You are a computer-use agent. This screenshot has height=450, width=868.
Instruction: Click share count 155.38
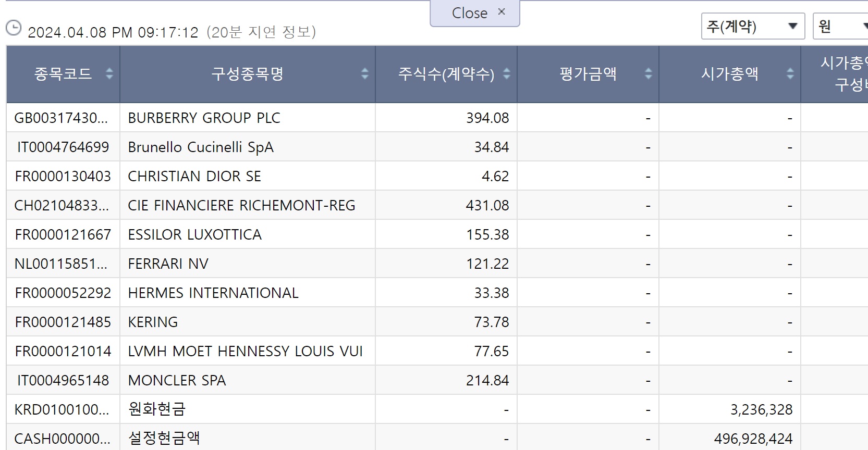click(487, 234)
